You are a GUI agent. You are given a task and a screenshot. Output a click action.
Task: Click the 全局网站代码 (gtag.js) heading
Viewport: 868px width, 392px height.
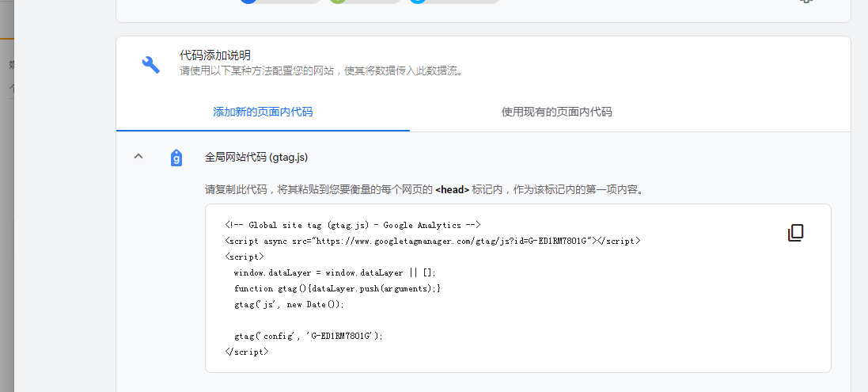pyautogui.click(x=256, y=158)
